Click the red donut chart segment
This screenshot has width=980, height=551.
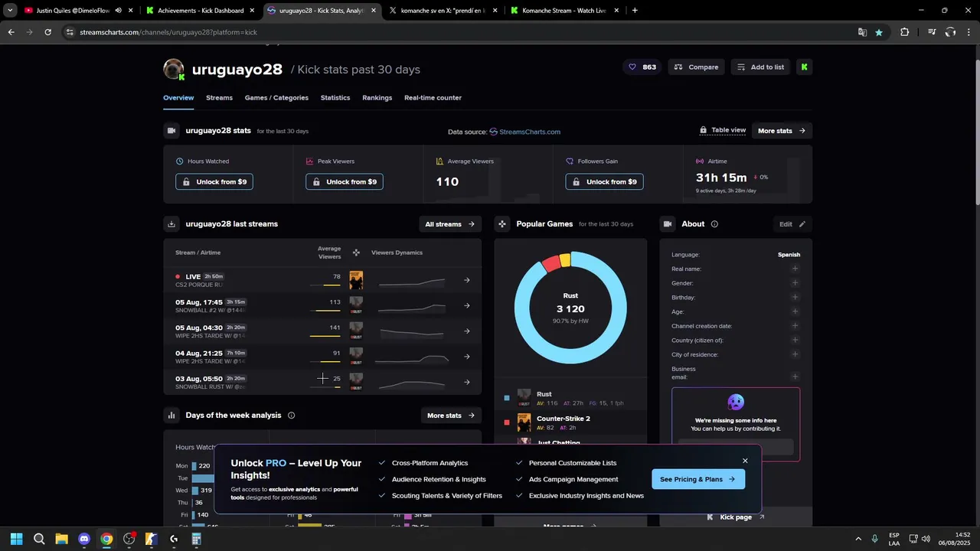pos(551,264)
